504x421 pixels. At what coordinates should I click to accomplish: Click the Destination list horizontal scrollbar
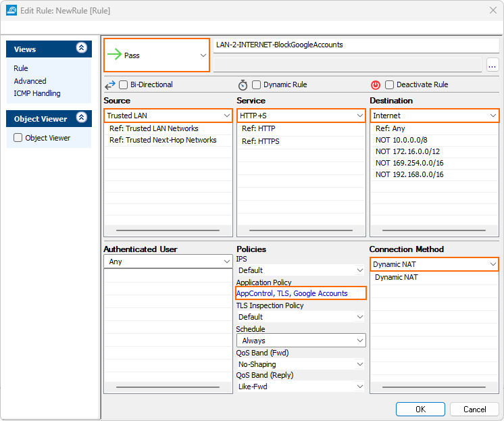coord(434,230)
